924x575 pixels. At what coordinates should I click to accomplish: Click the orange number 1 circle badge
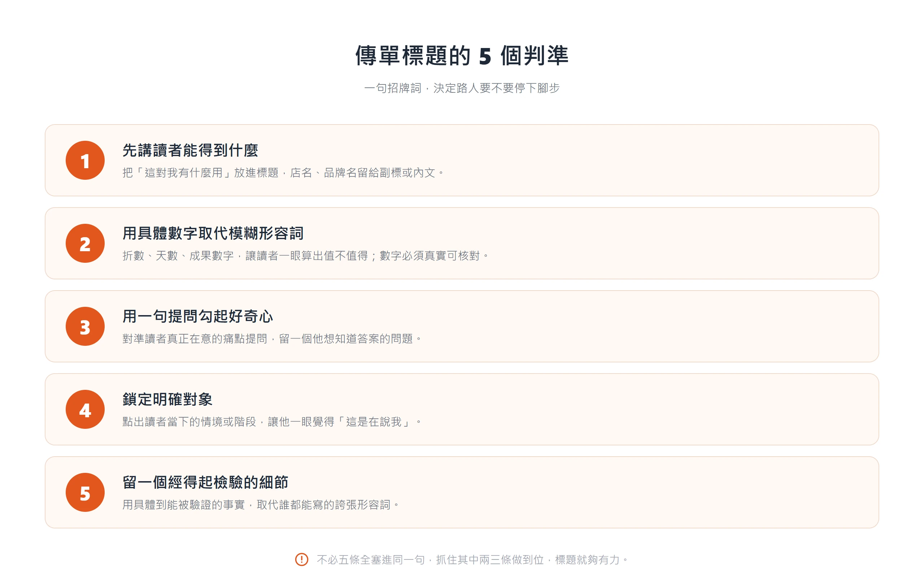click(85, 160)
